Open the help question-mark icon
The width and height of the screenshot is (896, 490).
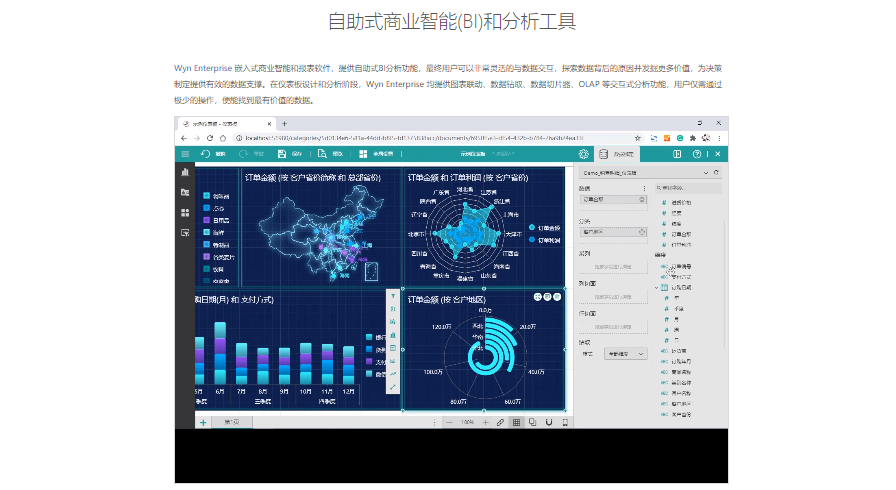coord(697,154)
